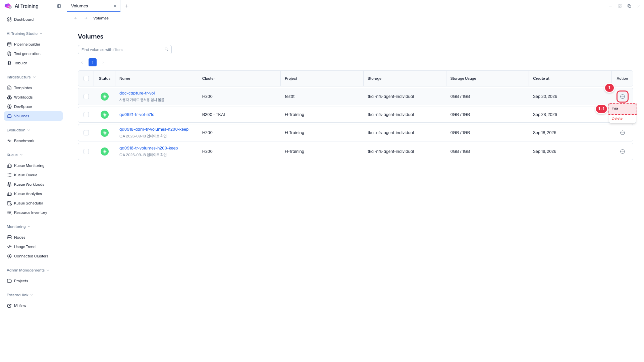Check the doc-capture-tr-vol row checkbox
This screenshot has width=644, height=362.
[x=86, y=97]
